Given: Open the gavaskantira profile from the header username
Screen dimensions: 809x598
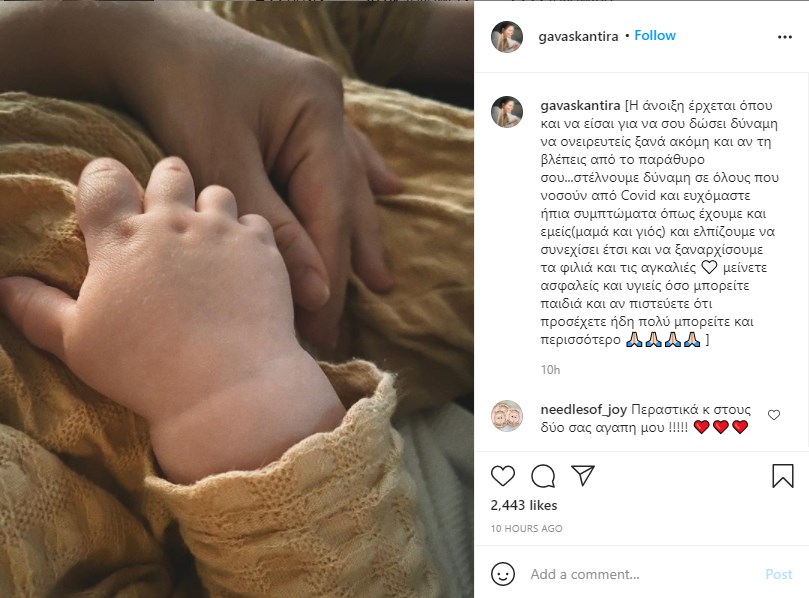Looking at the screenshot, I should click(x=578, y=37).
